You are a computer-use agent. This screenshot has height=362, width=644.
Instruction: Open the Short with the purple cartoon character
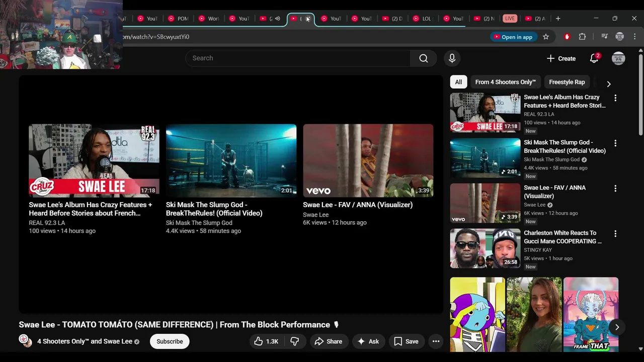tap(477, 314)
